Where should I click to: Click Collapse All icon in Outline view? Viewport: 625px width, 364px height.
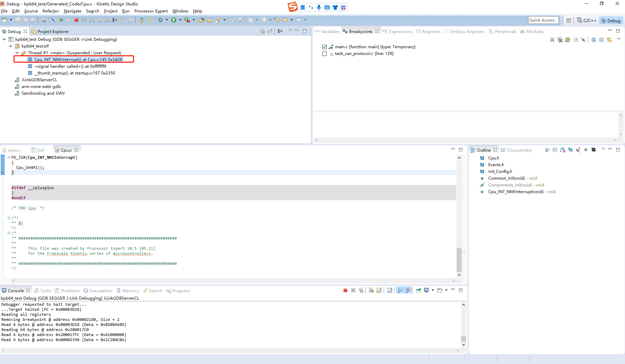(555, 150)
